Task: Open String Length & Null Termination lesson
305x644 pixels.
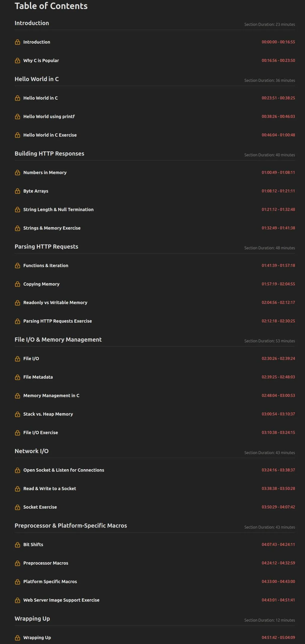Action: point(58,210)
